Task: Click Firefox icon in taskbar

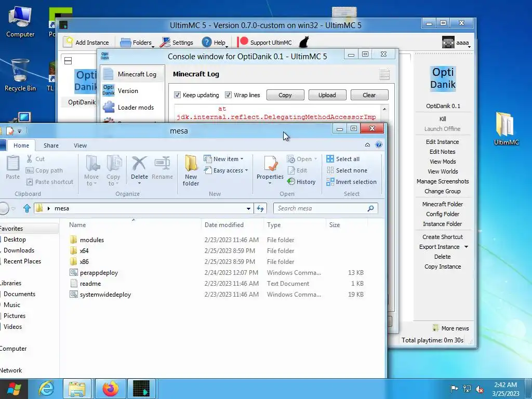Action: (111, 389)
